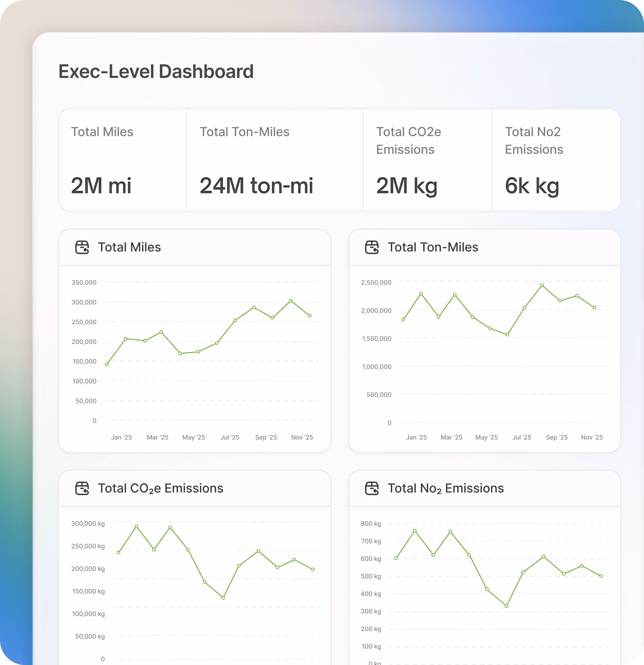Click the Total CO₂e Emissions chart icon
This screenshot has height=665, width=644.
(x=82, y=488)
